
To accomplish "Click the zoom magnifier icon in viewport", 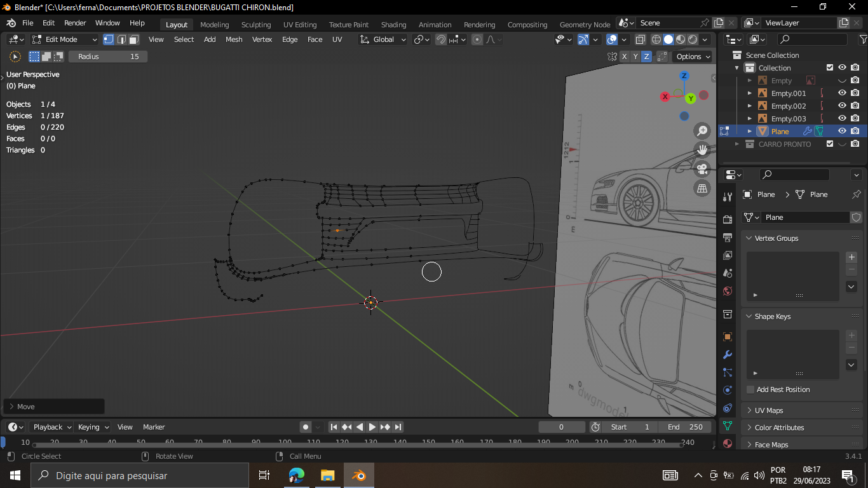I will click(702, 131).
